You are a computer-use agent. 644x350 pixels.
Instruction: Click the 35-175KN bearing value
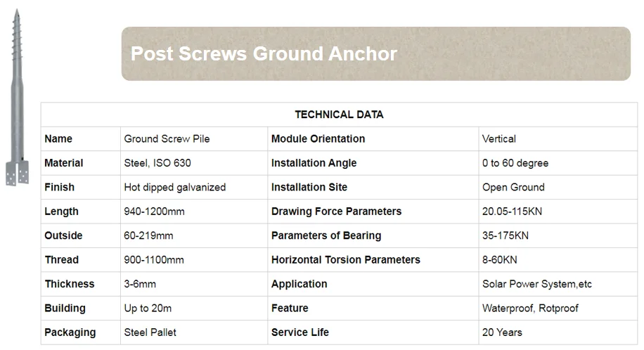(505, 236)
